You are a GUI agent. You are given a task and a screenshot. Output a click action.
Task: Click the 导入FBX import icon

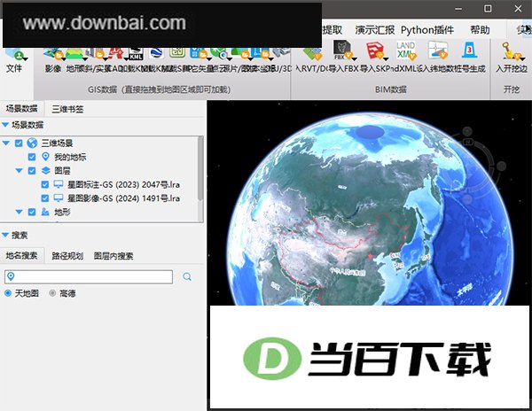click(342, 50)
